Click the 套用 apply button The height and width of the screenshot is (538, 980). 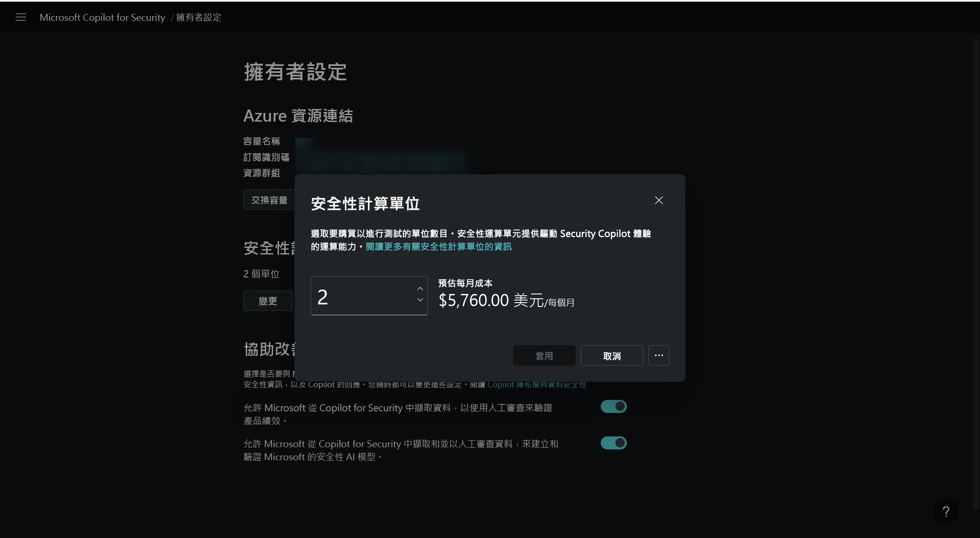(x=544, y=356)
